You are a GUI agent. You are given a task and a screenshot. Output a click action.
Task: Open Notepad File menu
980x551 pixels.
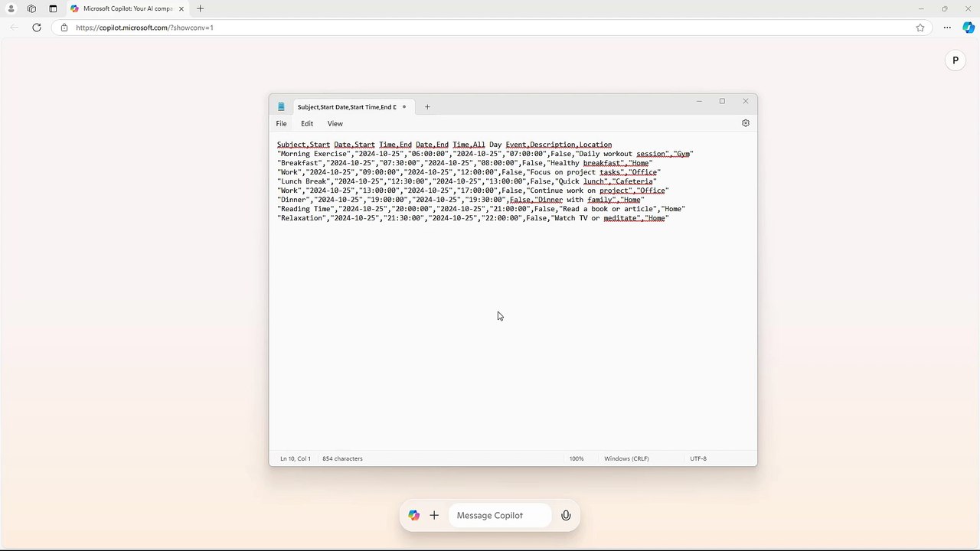[282, 123]
